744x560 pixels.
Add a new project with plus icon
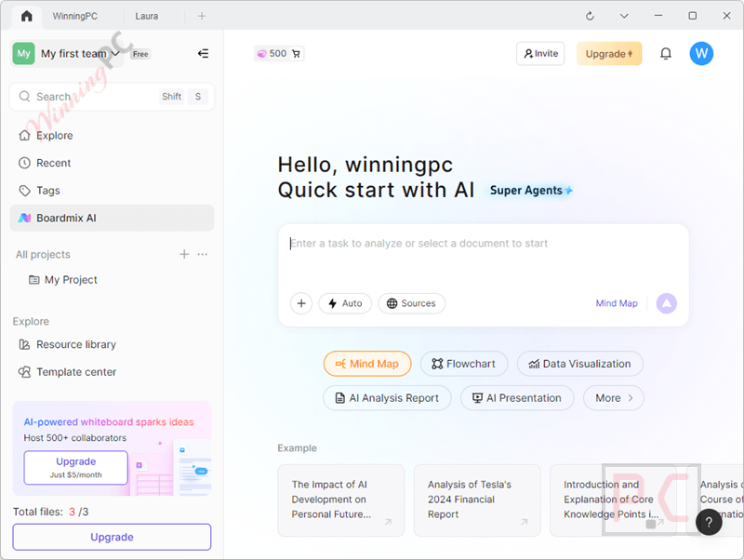[184, 254]
